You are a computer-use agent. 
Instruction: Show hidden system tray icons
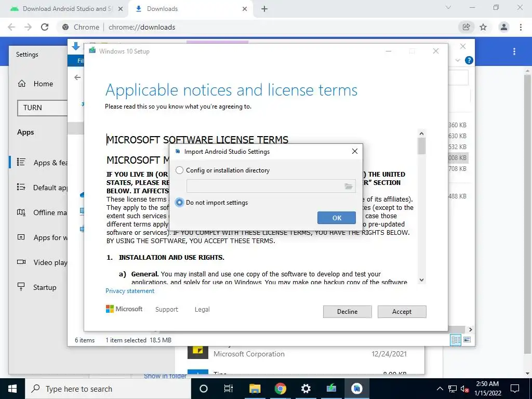(440, 389)
